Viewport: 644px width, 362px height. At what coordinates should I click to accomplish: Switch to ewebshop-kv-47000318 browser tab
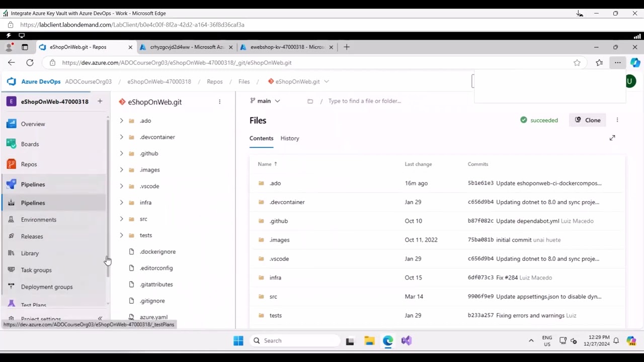coord(287,47)
